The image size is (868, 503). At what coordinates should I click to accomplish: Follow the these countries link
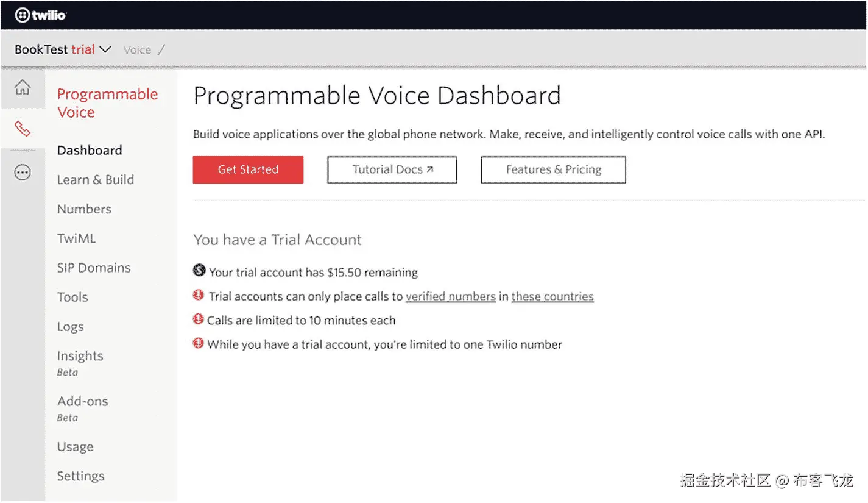pyautogui.click(x=552, y=296)
